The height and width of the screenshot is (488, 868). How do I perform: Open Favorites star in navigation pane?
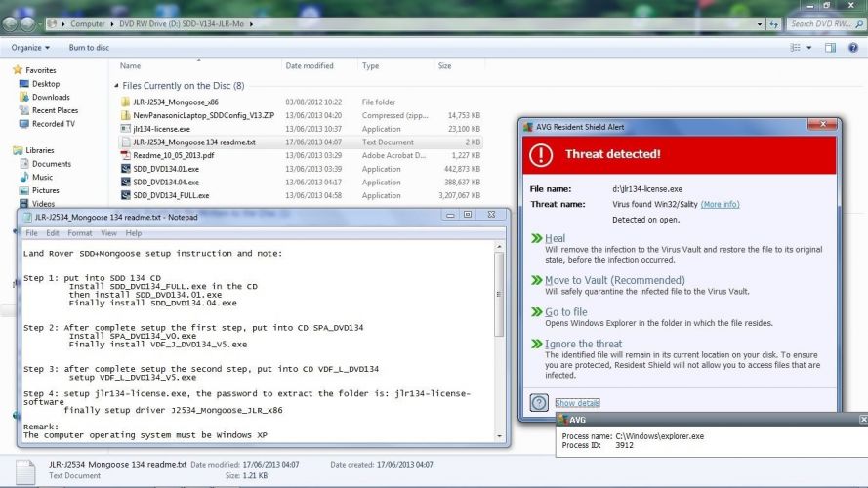point(18,70)
